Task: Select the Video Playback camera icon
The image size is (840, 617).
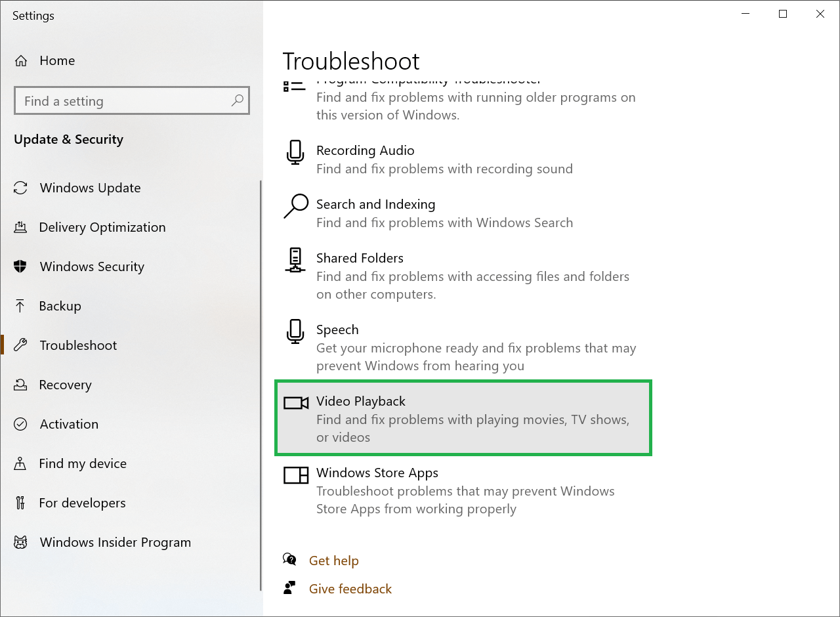Action: (295, 403)
